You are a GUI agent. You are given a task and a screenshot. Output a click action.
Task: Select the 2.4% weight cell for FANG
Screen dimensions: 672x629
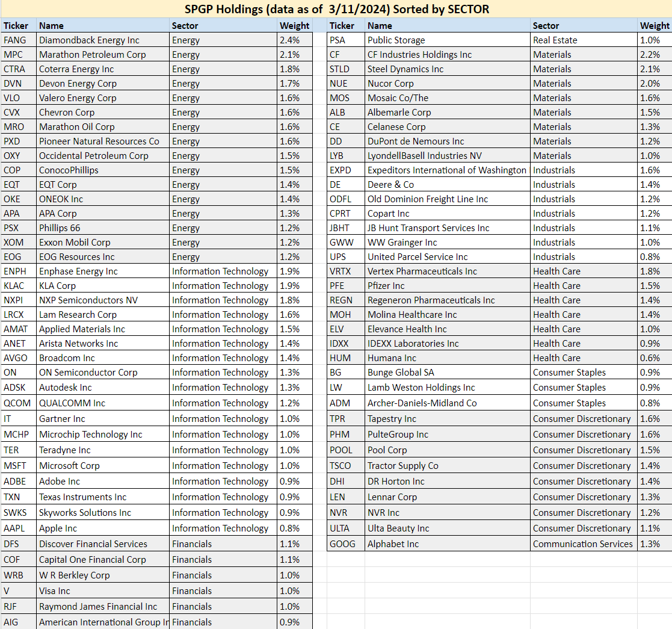pos(293,40)
